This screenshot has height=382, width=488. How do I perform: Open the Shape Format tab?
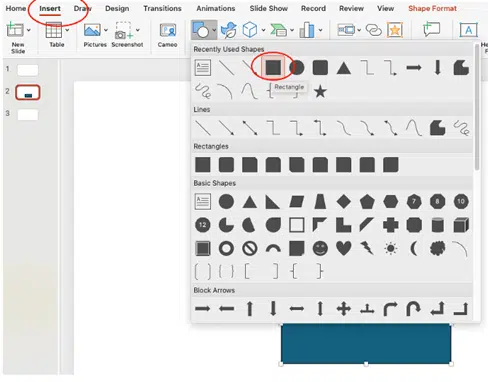coord(432,8)
